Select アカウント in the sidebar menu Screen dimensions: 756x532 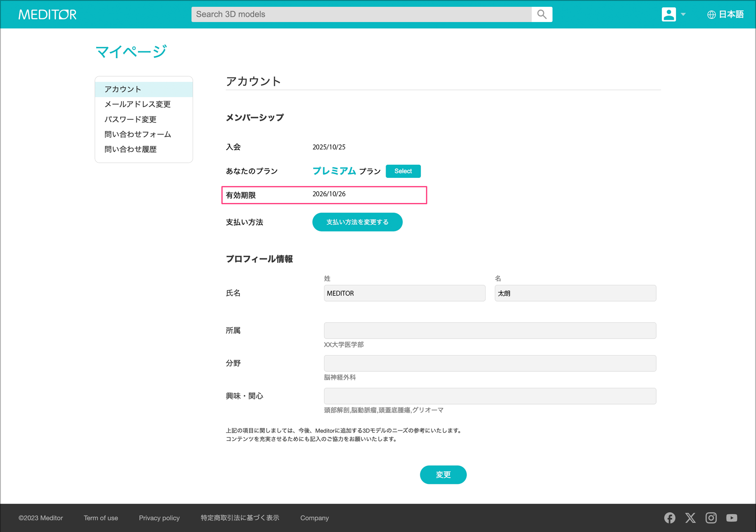[x=123, y=89]
